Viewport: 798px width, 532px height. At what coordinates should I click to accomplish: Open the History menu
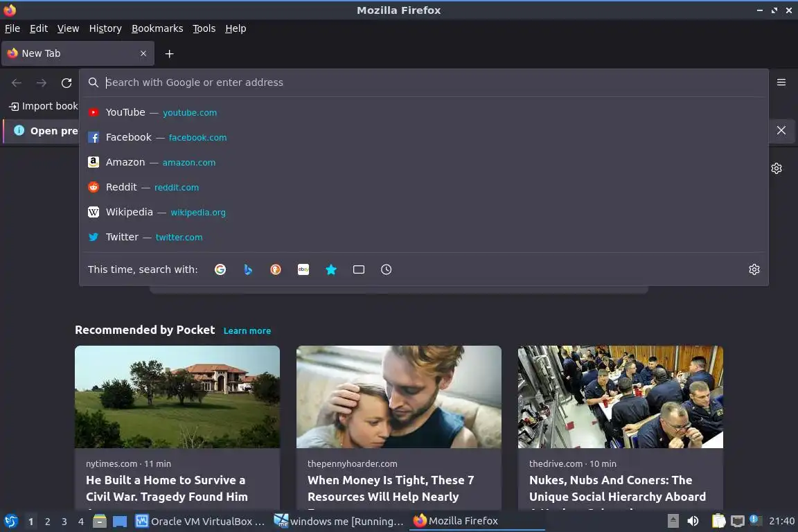(x=105, y=28)
